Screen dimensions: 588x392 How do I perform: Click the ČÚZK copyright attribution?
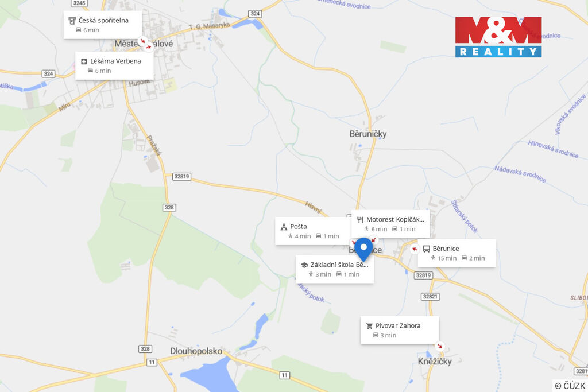(570, 386)
